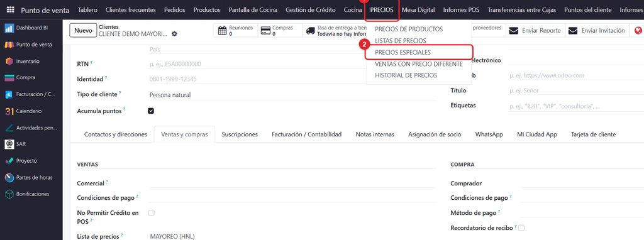Open Gestión de Crédito top menu
This screenshot has width=644, height=240.
311,10
